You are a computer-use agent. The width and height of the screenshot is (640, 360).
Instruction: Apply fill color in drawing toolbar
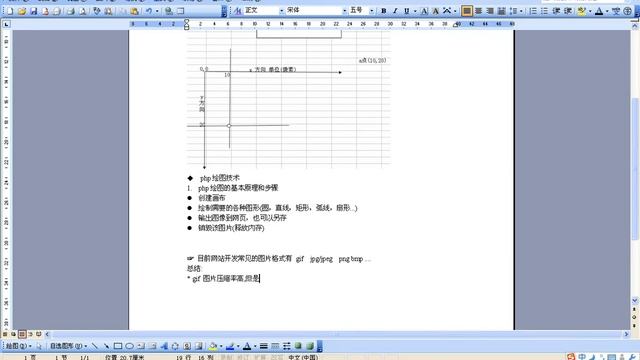point(213,346)
